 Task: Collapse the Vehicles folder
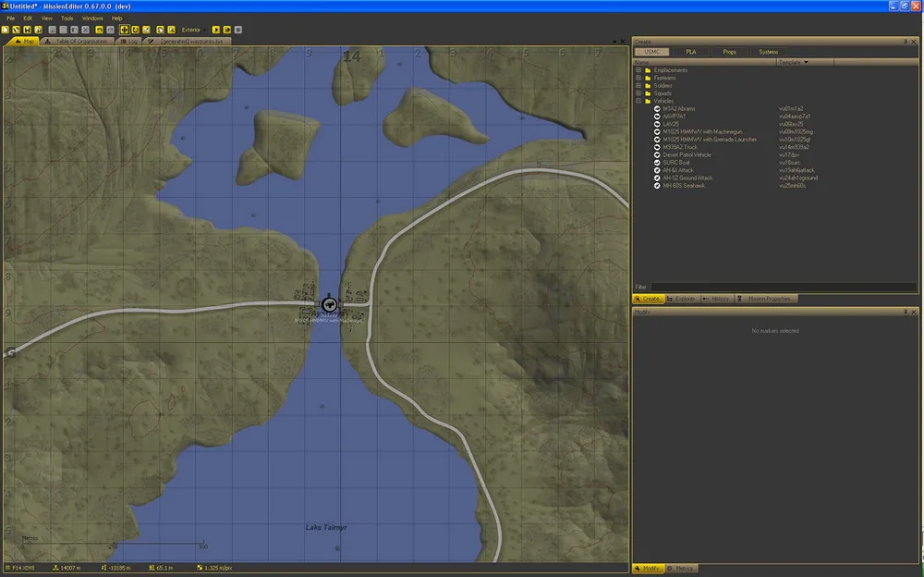(638, 101)
